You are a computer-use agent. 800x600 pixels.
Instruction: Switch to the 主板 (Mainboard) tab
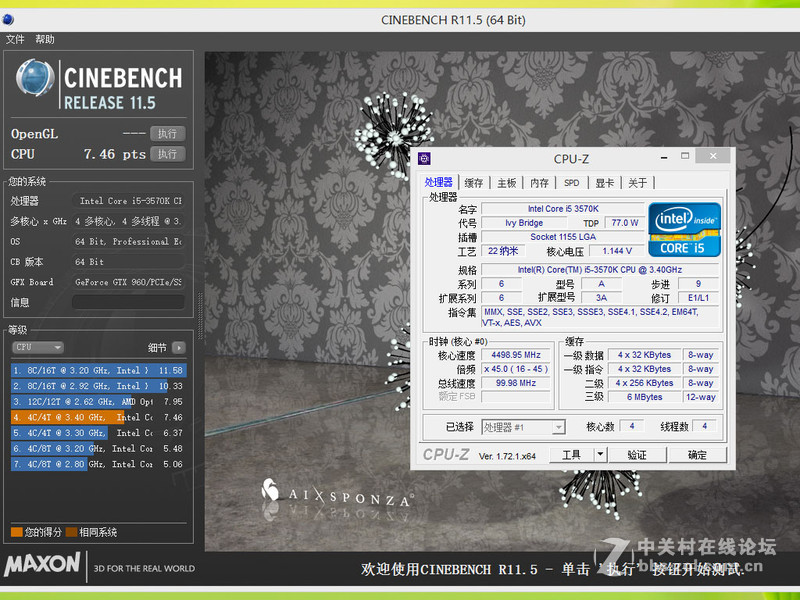click(508, 182)
